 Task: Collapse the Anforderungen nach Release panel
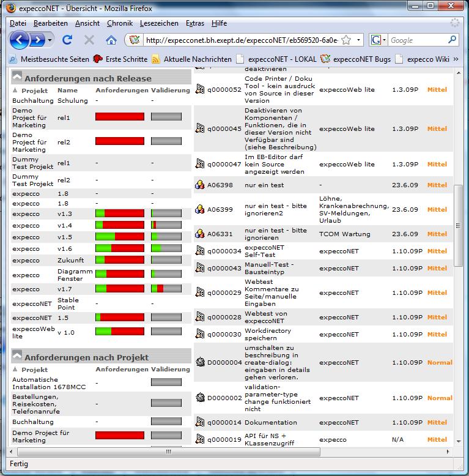[x=17, y=78]
